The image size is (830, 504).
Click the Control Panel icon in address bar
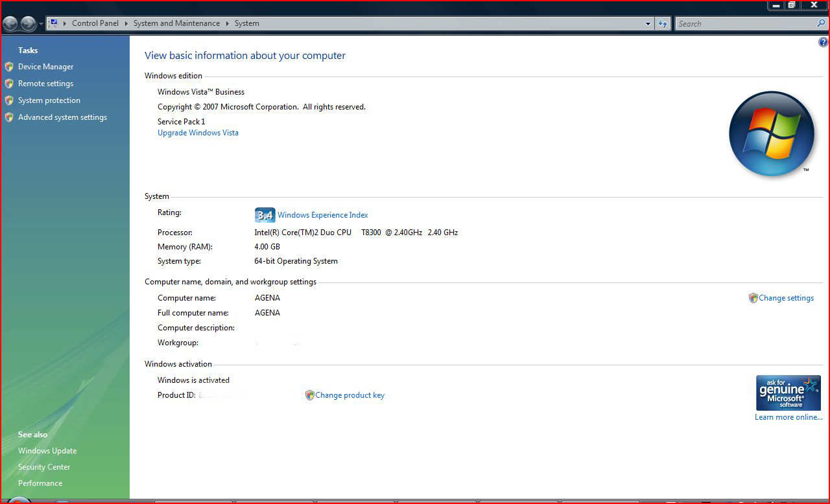tap(54, 23)
